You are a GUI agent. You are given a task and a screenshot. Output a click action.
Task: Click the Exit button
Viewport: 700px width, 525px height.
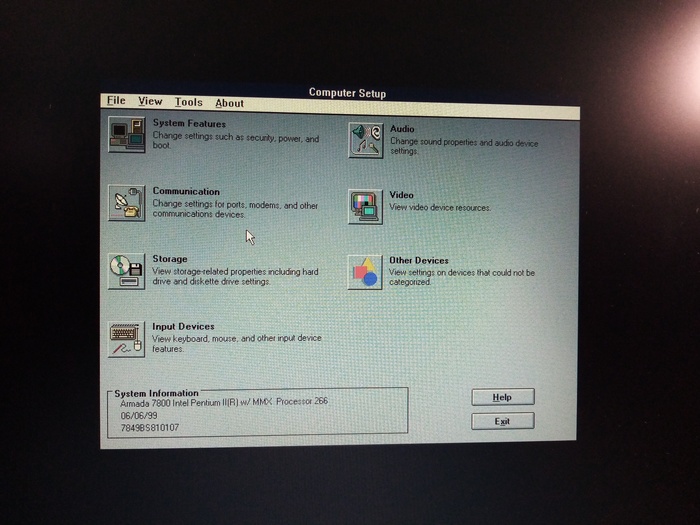coord(503,421)
